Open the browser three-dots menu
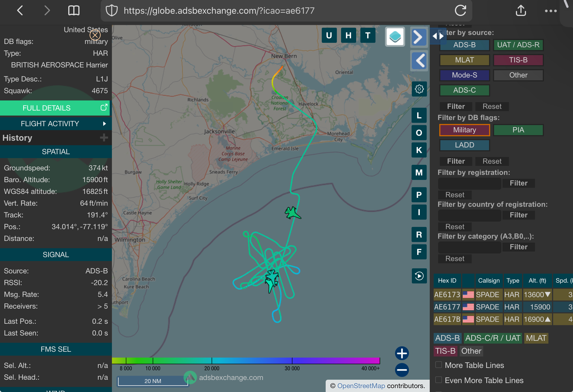The height and width of the screenshot is (392, 573). [551, 11]
